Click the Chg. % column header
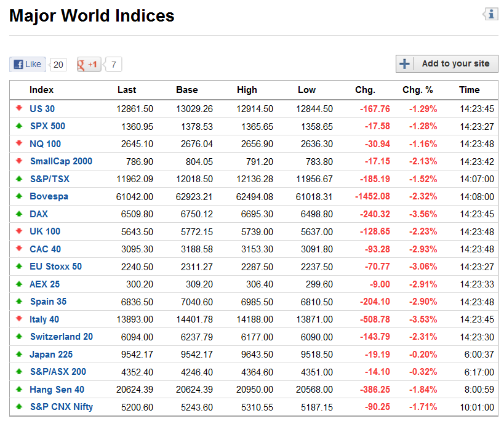 (417, 90)
